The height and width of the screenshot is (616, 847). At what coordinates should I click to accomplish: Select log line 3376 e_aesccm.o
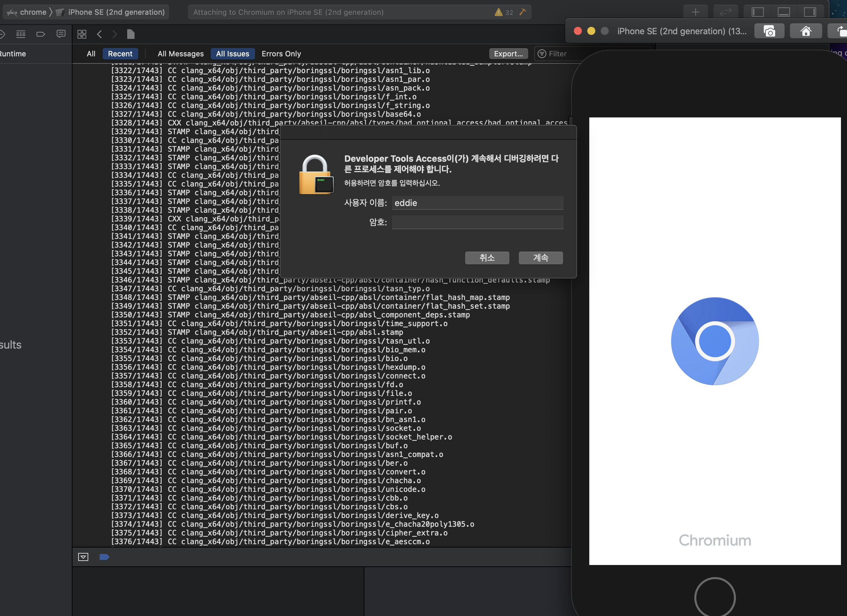(x=270, y=542)
